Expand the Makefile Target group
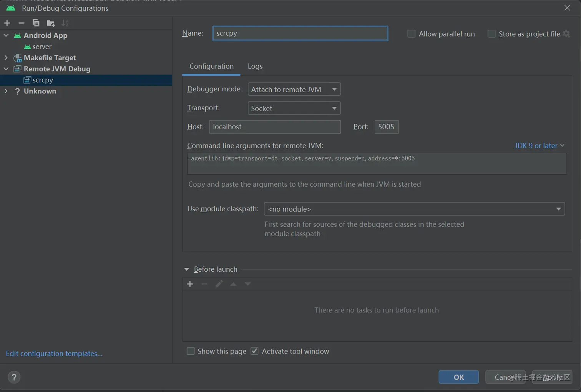 click(6, 58)
